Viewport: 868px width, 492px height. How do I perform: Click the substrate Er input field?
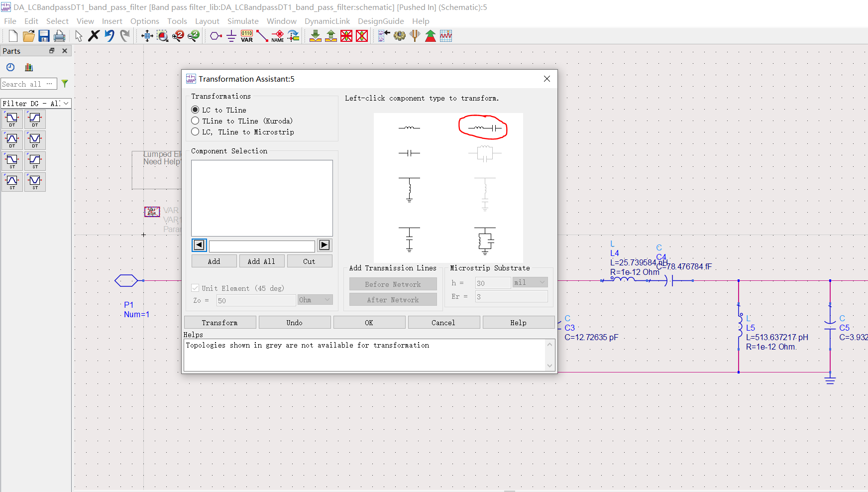tap(511, 296)
